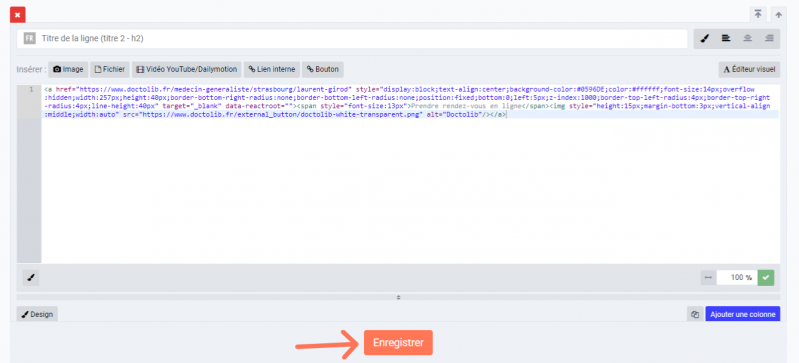The height and width of the screenshot is (363, 799).
Task: Click the column width arrows icon
Action: click(x=708, y=278)
